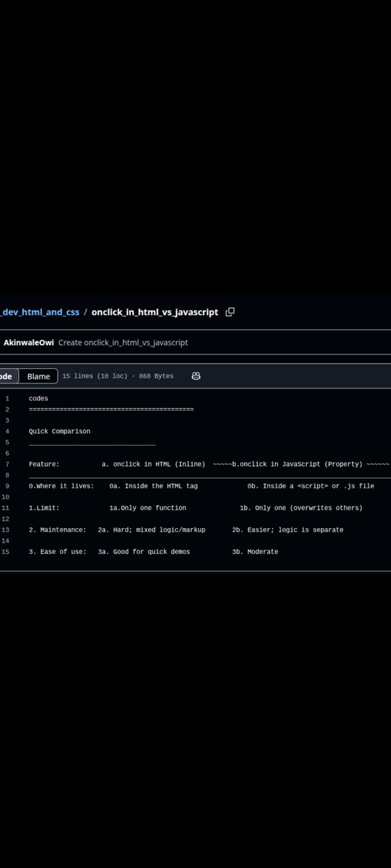Open commit message Create onclick_in_html_vs_javascript
Image resolution: width=391 pixels, height=868 pixels.
[123, 342]
